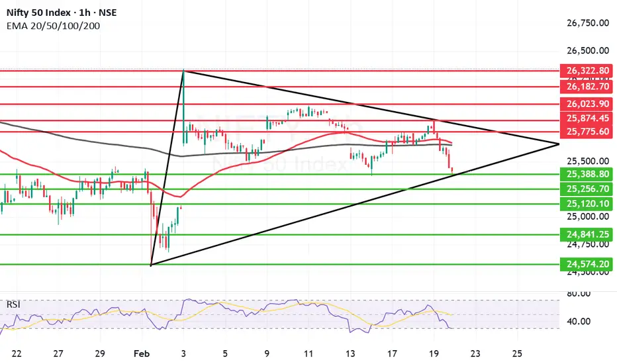617x364 pixels.
Task: Select the 24,574.20 support price label
Action: click(587, 264)
